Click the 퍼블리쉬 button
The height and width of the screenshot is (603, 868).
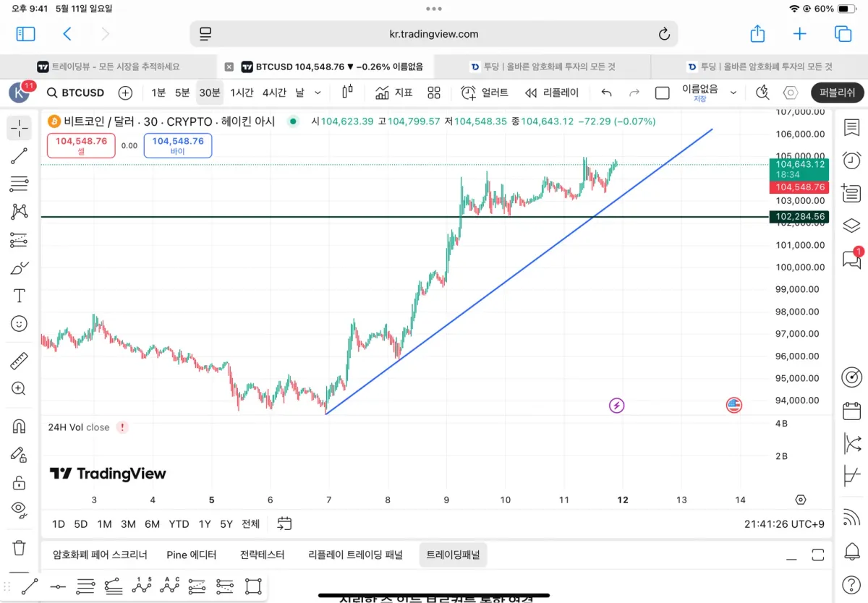pyautogui.click(x=838, y=93)
